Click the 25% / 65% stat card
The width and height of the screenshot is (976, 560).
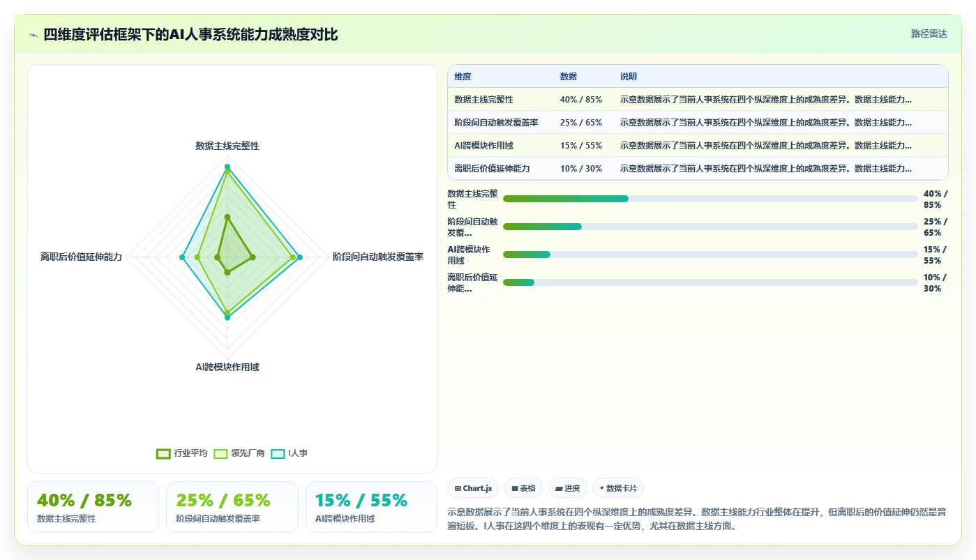[232, 507]
